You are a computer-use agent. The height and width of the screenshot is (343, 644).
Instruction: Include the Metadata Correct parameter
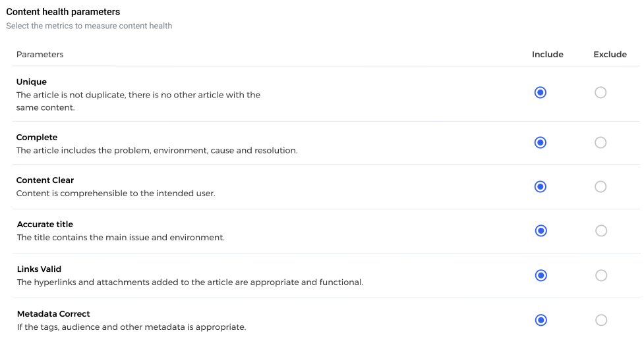tap(541, 320)
